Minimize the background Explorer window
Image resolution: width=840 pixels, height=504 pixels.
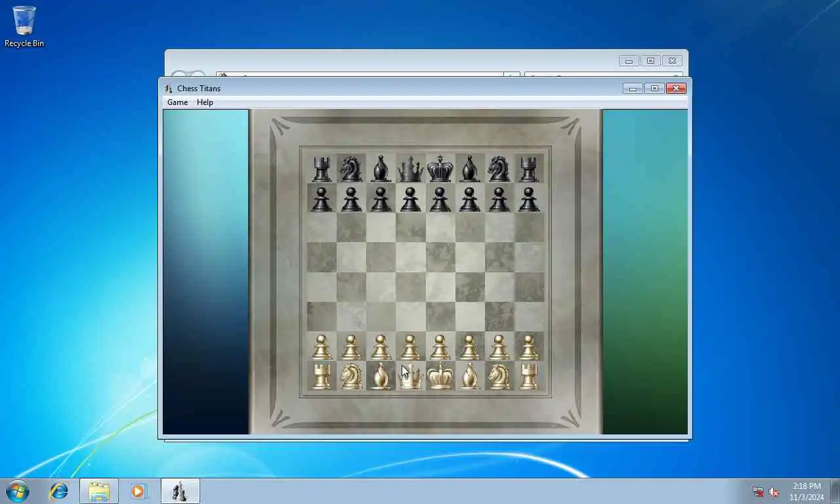coord(629,61)
